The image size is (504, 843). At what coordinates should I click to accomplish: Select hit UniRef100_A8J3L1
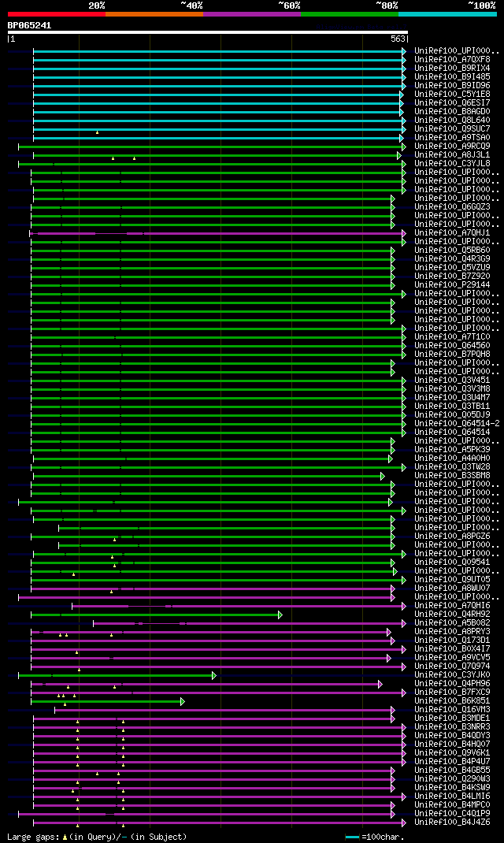point(452,155)
